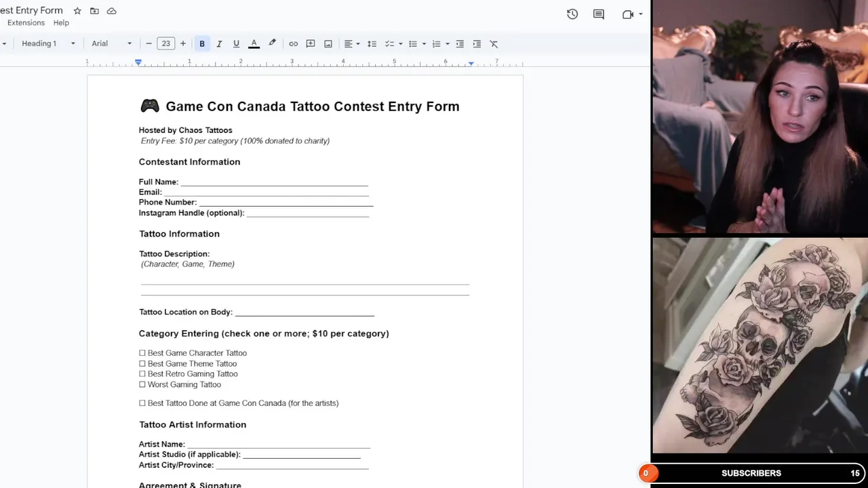Open line and paragraph spacing
The height and width of the screenshot is (488, 868).
tap(372, 43)
